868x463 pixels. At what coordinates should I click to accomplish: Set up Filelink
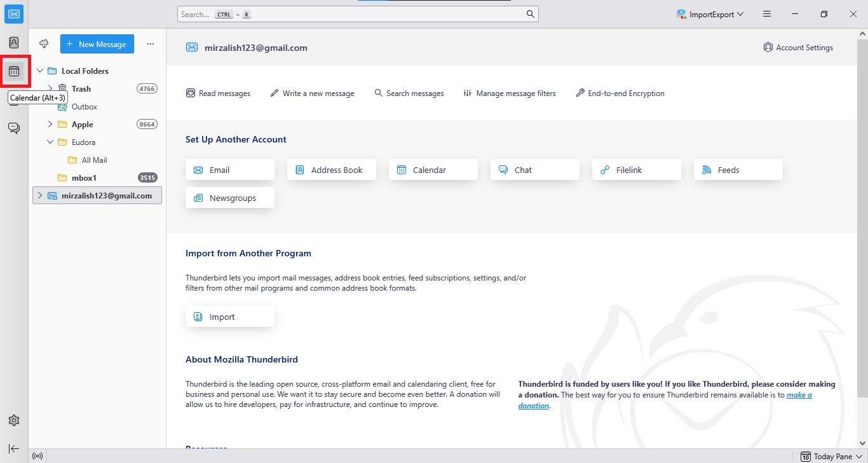coord(637,170)
